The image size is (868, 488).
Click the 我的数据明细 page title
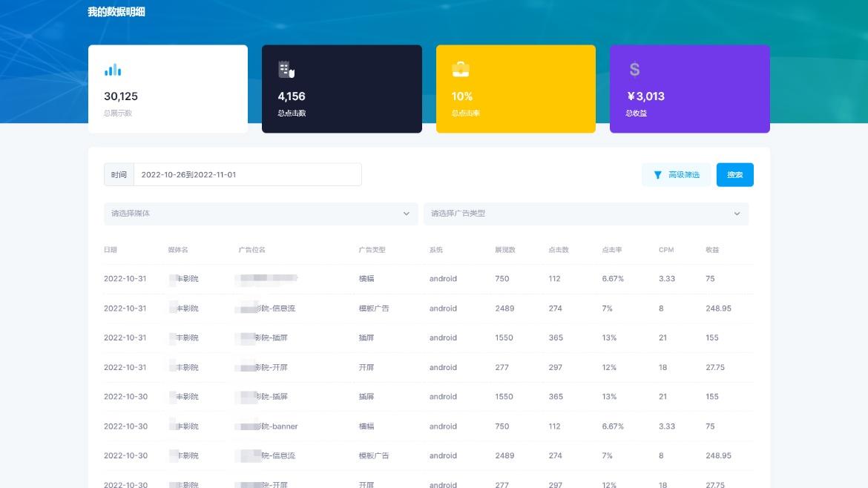116,12
